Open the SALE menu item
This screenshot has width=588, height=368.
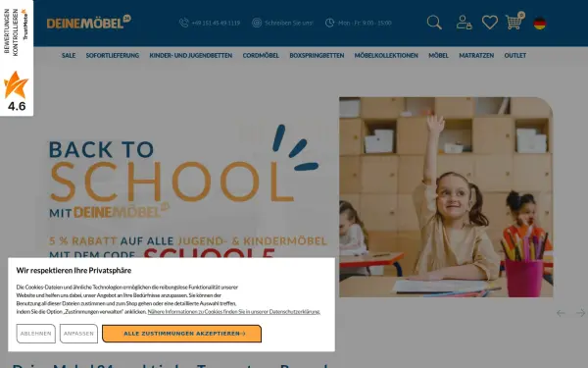tap(69, 56)
